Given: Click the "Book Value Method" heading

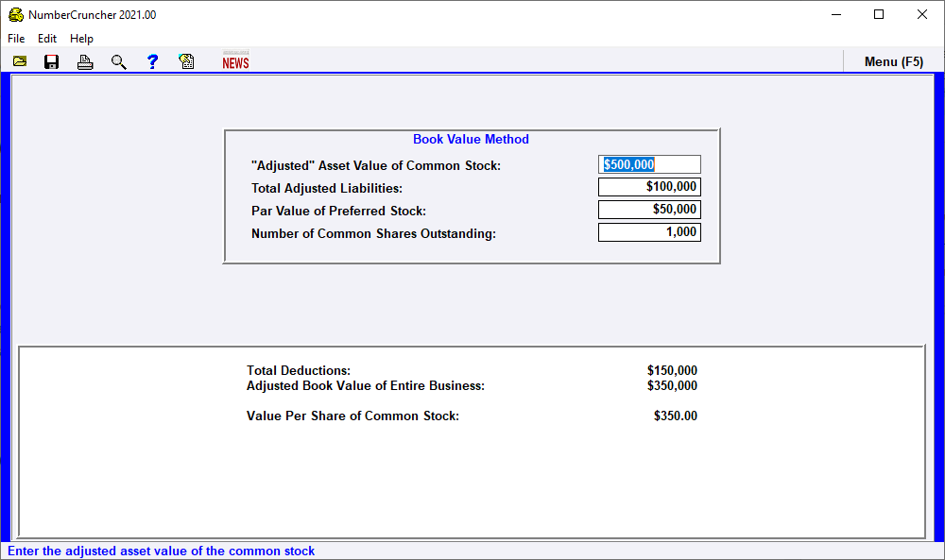Looking at the screenshot, I should coord(471,139).
